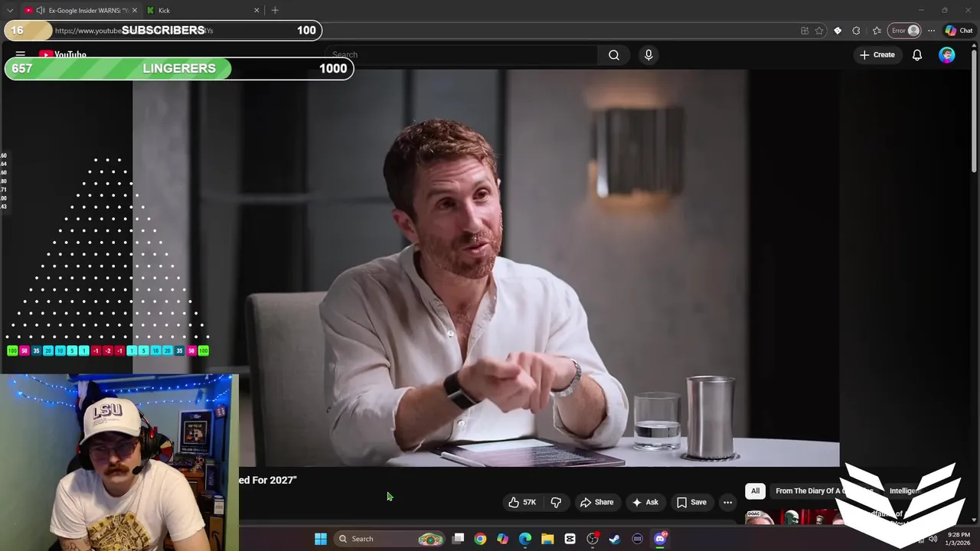The height and width of the screenshot is (551, 980).
Task: Open Discord from the taskbar
Action: [x=660, y=539]
